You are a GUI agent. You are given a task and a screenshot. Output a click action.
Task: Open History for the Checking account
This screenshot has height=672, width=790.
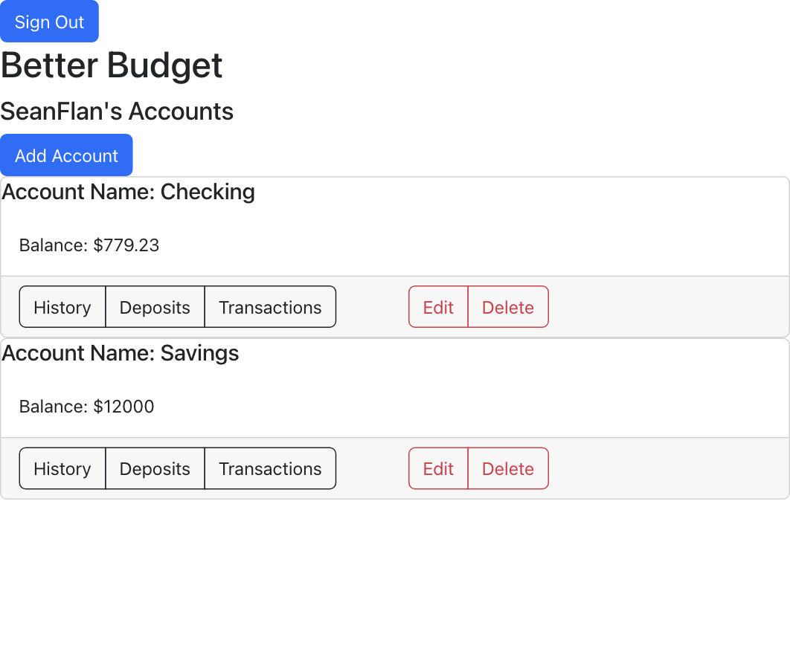click(62, 306)
